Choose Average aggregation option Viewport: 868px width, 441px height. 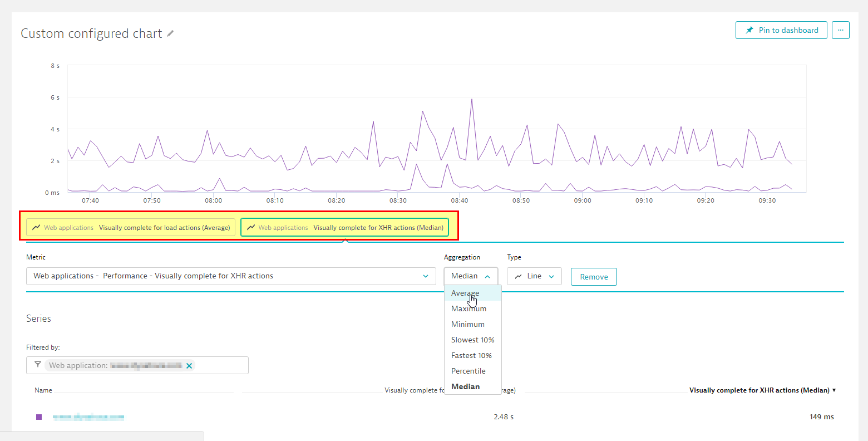coord(465,293)
